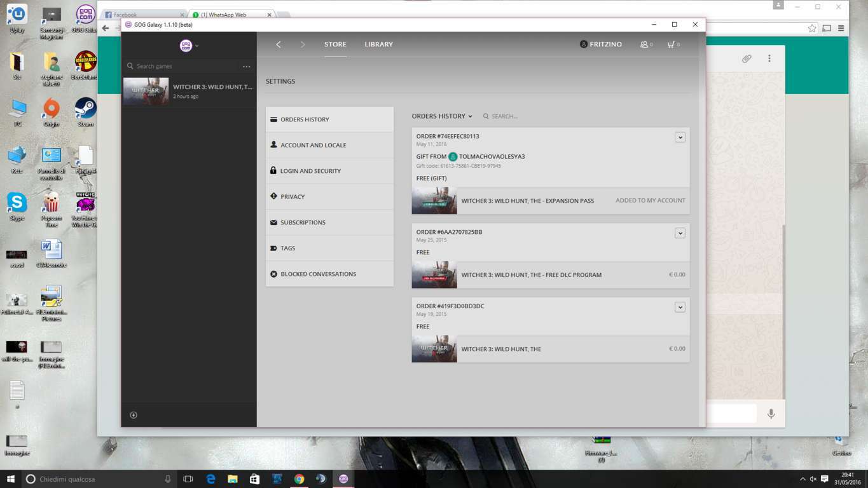Open Privacy settings section
Image resolution: width=868 pixels, height=488 pixels.
point(329,196)
